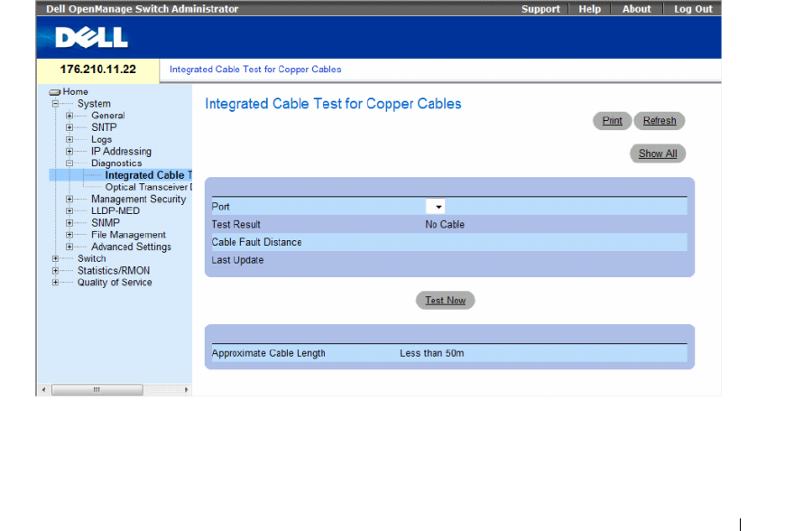The height and width of the screenshot is (531, 812).
Task: Expand the Advanced Settings node
Action: pos(69,247)
